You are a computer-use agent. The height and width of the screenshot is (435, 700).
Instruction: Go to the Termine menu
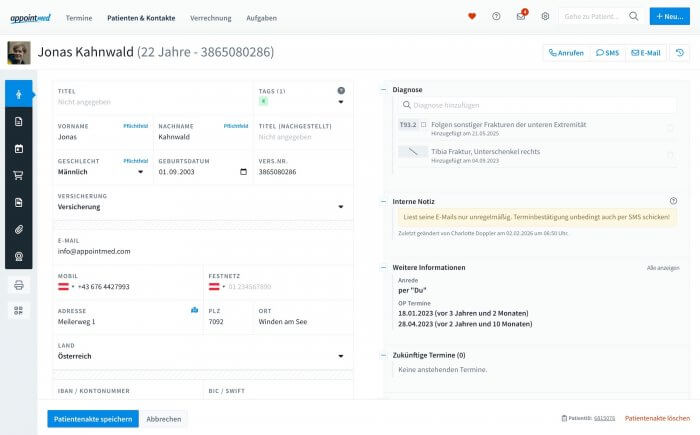[x=79, y=18]
